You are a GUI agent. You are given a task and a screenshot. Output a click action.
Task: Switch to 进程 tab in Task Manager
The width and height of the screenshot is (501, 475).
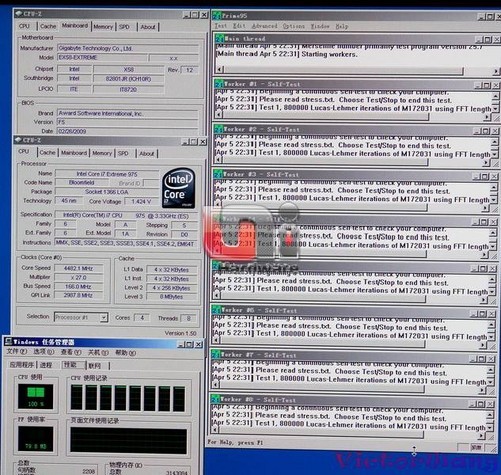click(x=46, y=365)
